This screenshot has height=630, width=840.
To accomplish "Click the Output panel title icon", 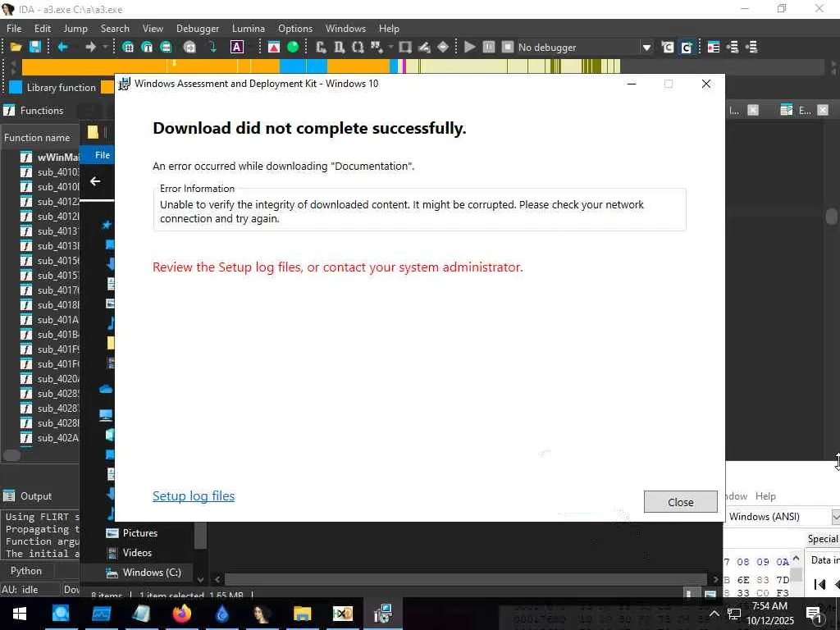I will coord(9,496).
